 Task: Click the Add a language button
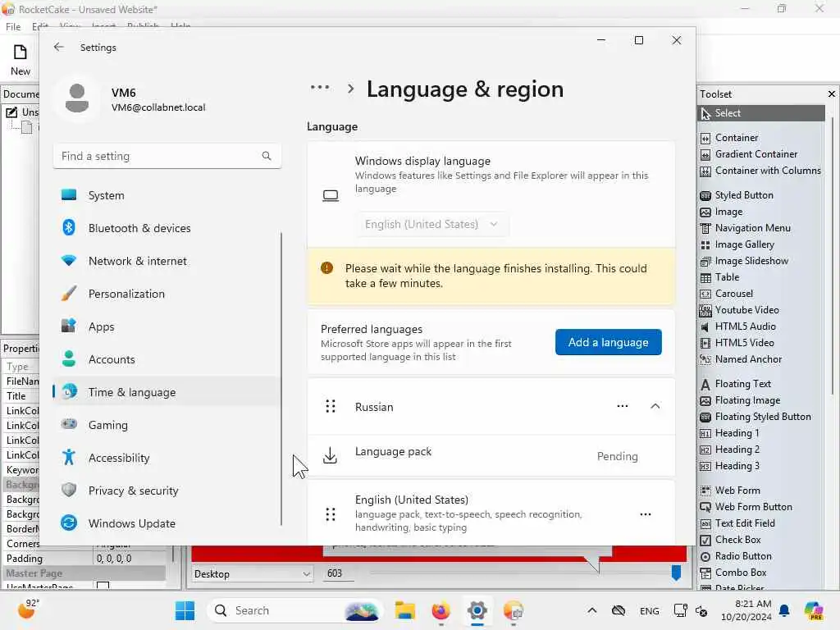coord(608,342)
